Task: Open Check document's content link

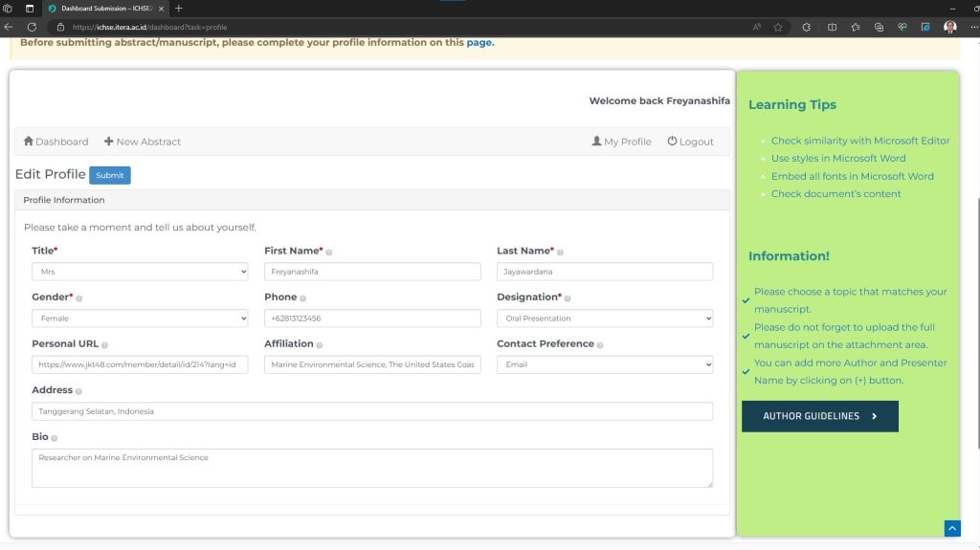Action: click(x=835, y=194)
